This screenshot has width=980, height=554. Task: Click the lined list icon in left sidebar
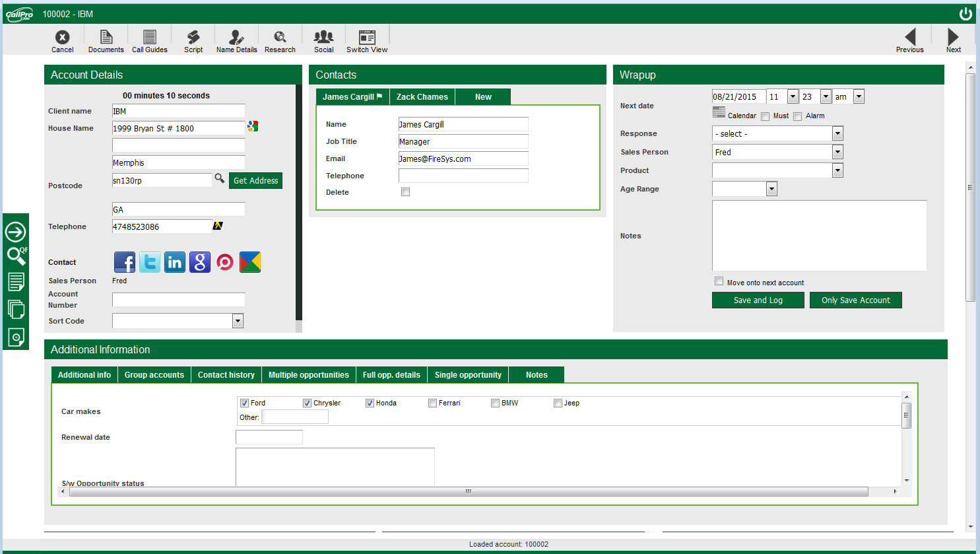pos(16,282)
